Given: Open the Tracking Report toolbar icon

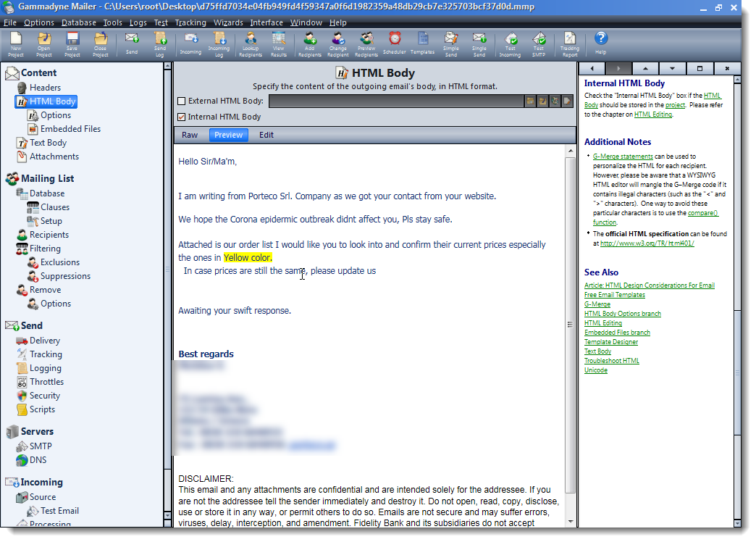Looking at the screenshot, I should (570, 44).
